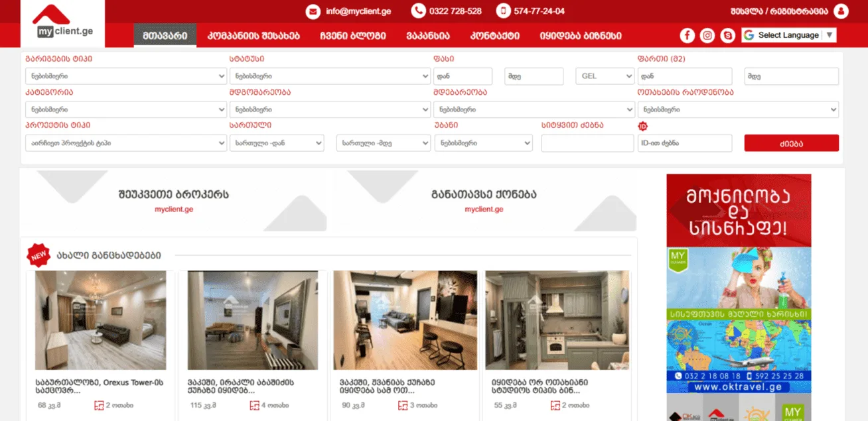Open the გარიგების ტიპი dropdown

tap(126, 76)
